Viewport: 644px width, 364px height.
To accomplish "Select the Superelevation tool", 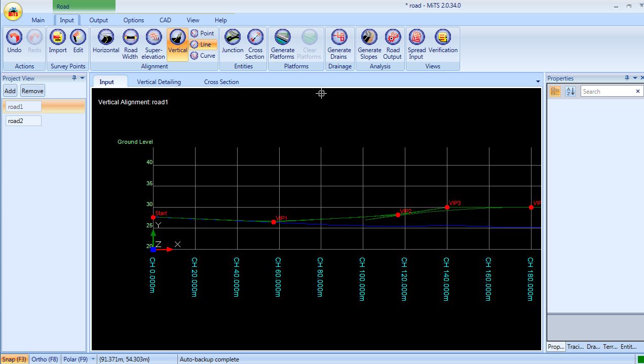I will [153, 38].
